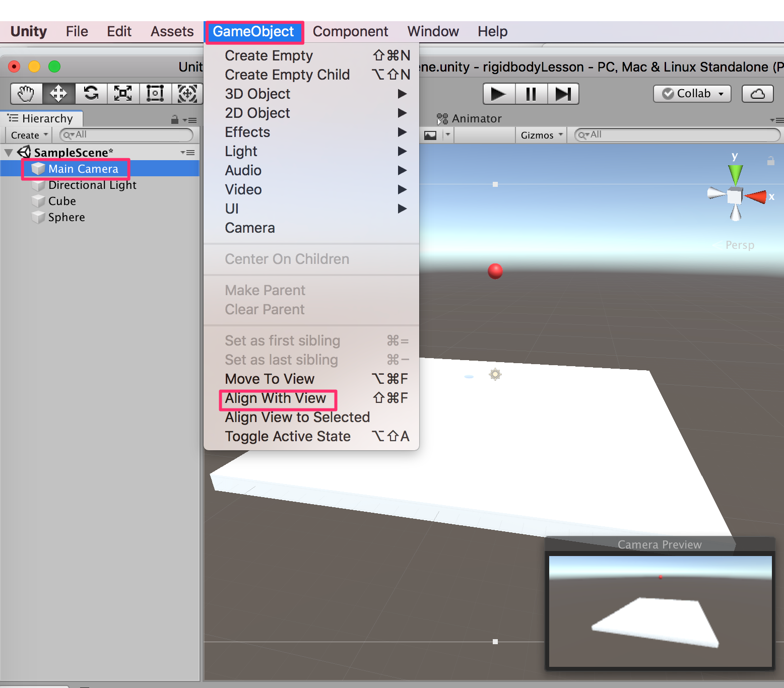Open the Collab dropdown
This screenshot has width=784, height=688.
pos(692,94)
